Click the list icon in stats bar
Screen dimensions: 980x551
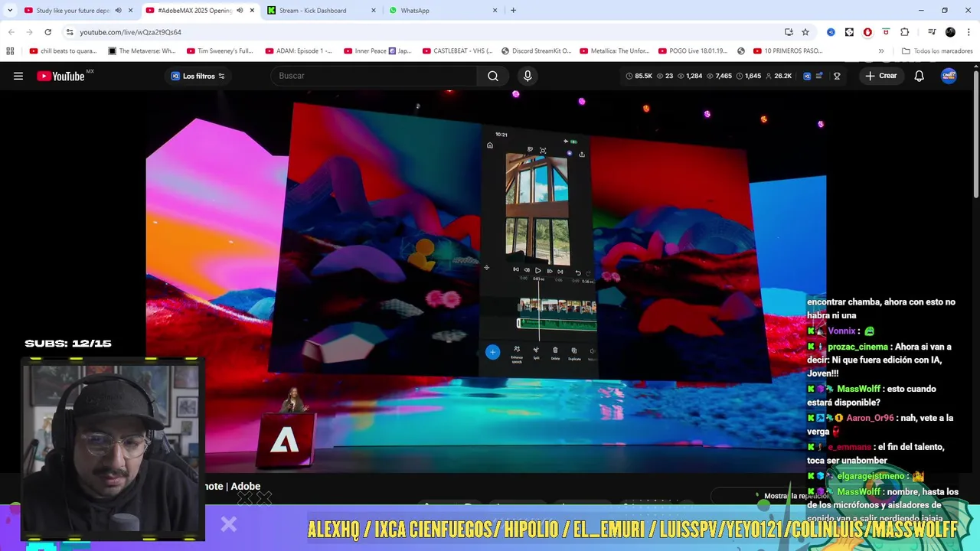coord(819,76)
